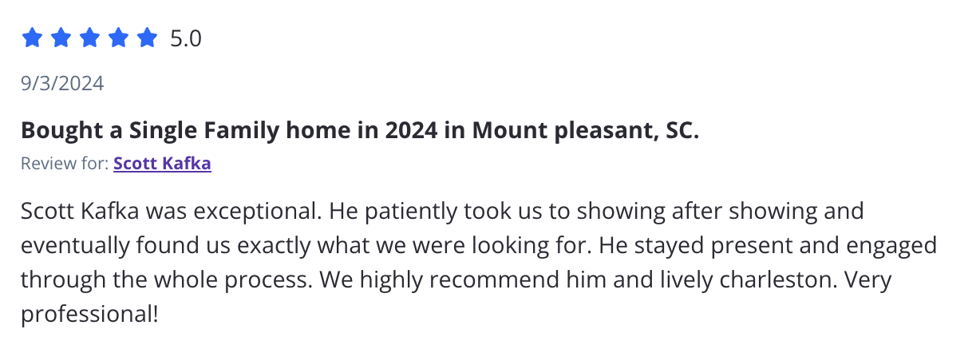Screen dimensions: 980x345
Task: Open the Scott Kafka profile link
Action: (162, 165)
